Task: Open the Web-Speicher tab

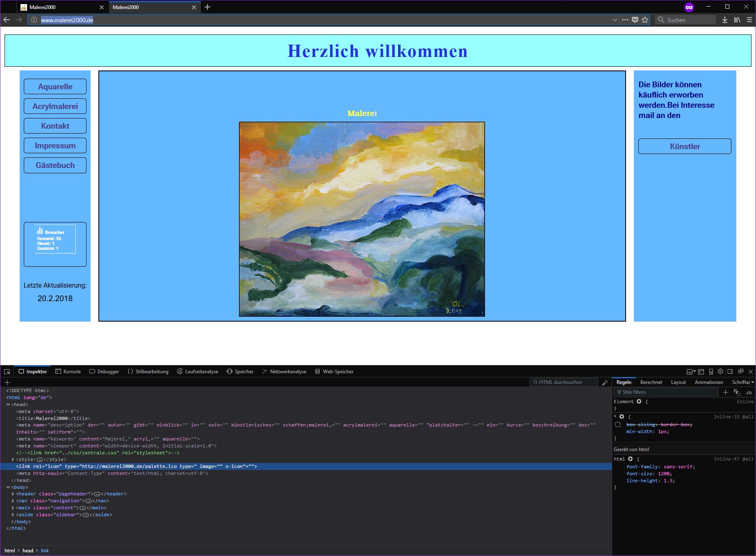Action: [334, 372]
